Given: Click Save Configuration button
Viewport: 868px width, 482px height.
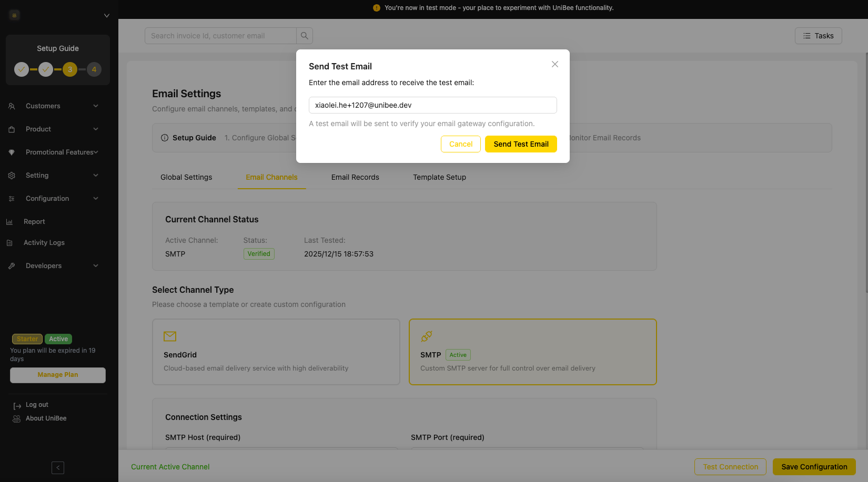Looking at the screenshot, I should point(814,467).
